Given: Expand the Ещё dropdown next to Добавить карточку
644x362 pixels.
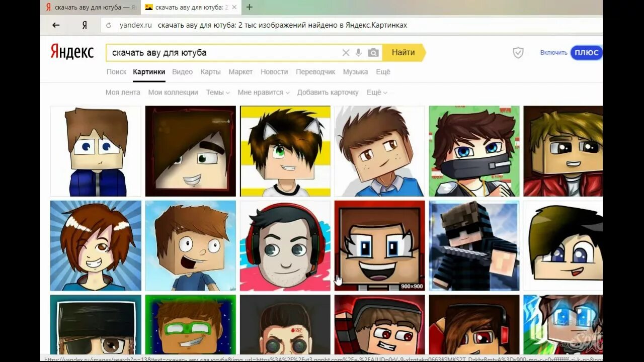Looking at the screenshot, I should (x=377, y=93).
